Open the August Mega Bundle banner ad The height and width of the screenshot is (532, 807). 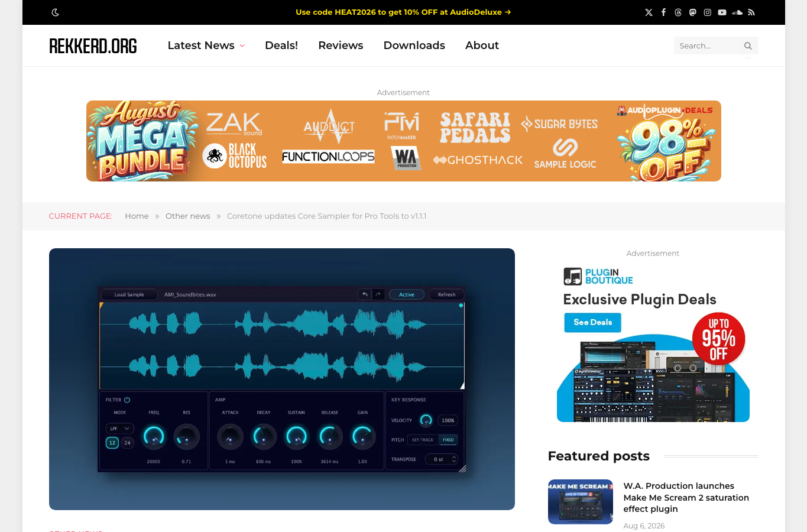click(x=404, y=141)
